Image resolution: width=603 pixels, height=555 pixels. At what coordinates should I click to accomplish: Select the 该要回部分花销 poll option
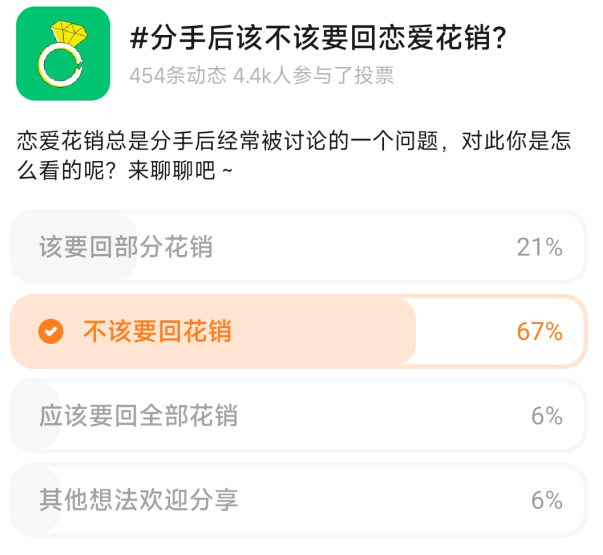click(x=126, y=247)
